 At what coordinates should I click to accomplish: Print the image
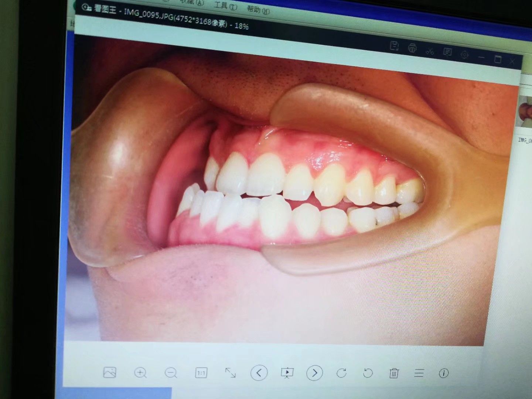pyautogui.click(x=412, y=48)
